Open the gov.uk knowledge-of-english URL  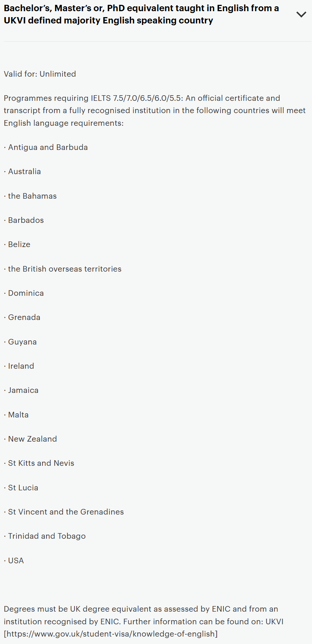tap(111, 634)
